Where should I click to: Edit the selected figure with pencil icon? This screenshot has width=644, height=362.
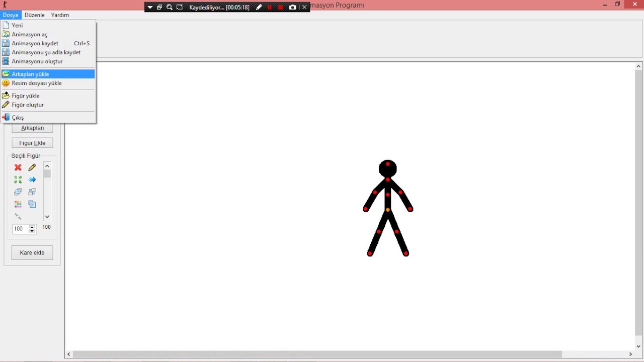pos(32,167)
